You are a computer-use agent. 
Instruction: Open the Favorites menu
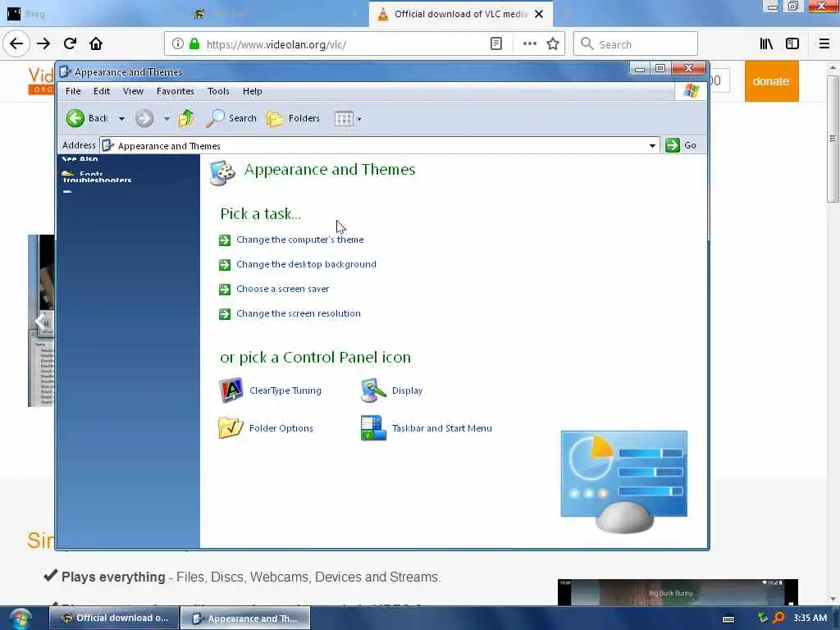coord(176,91)
